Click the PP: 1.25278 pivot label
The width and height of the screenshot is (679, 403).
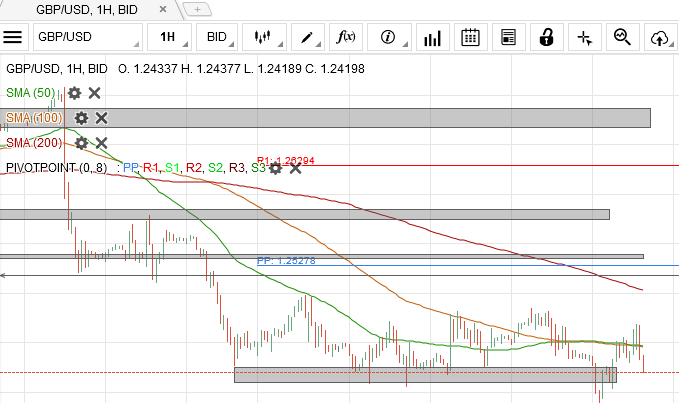(286, 261)
